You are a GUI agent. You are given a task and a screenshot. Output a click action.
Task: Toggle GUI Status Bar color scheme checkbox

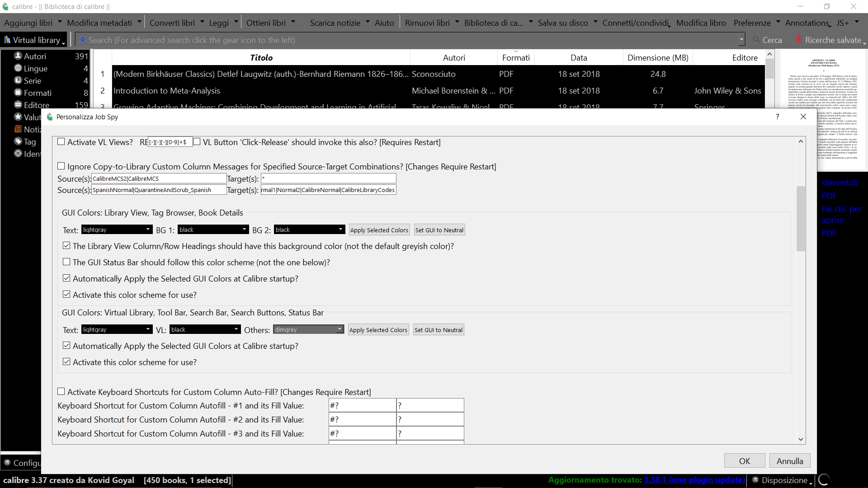point(66,262)
